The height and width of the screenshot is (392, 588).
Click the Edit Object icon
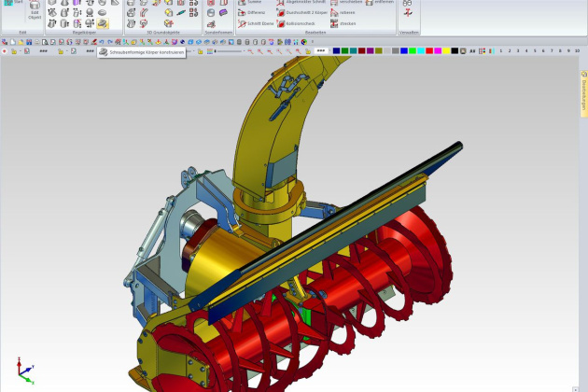(35, 11)
